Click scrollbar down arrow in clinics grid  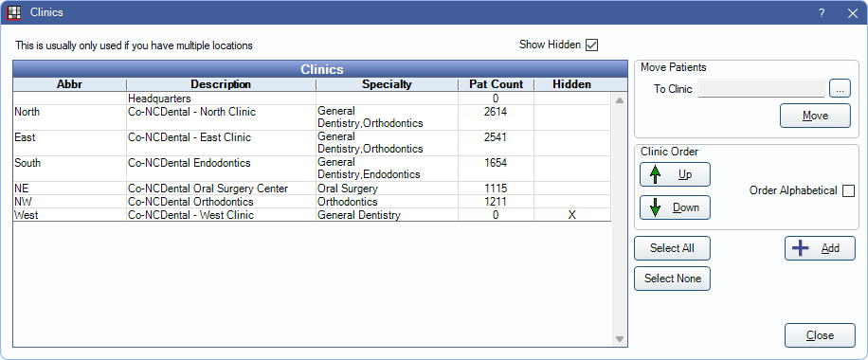click(x=620, y=339)
